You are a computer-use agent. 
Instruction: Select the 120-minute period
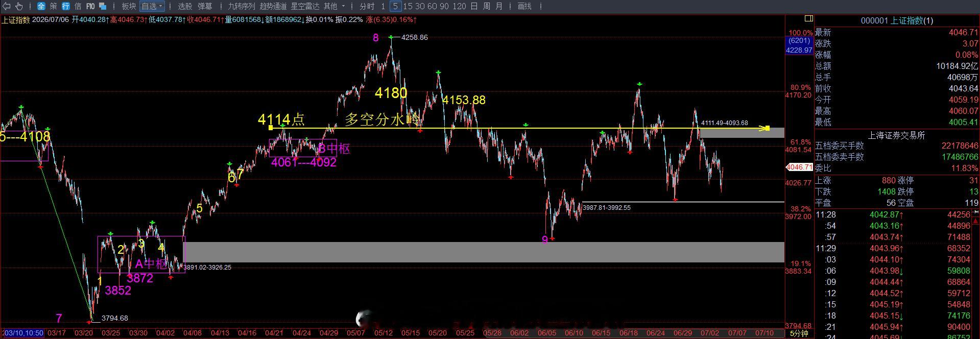point(459,6)
